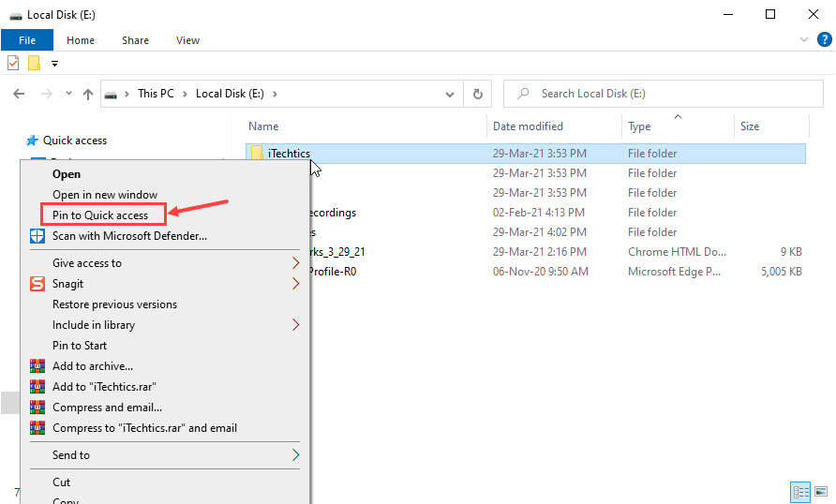Click the New folder icon in quick toolbar
The height and width of the screenshot is (504, 836).
coord(34,63)
